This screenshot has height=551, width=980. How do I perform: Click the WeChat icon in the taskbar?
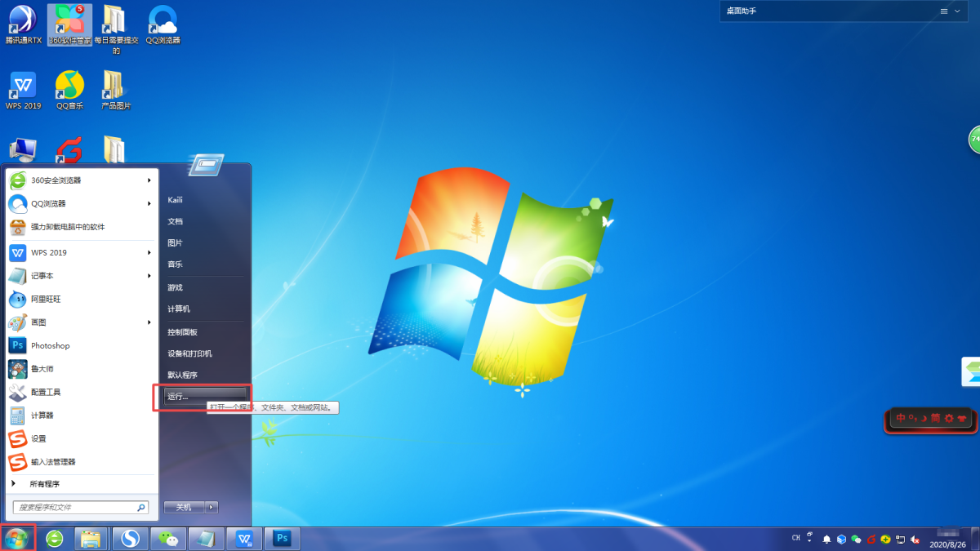coord(169,539)
